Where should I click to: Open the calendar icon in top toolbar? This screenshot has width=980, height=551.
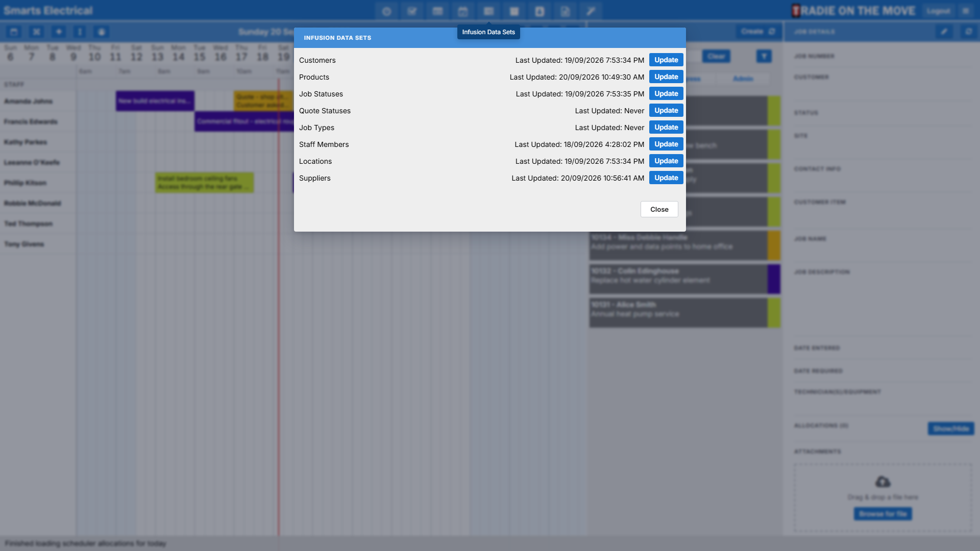click(x=463, y=11)
